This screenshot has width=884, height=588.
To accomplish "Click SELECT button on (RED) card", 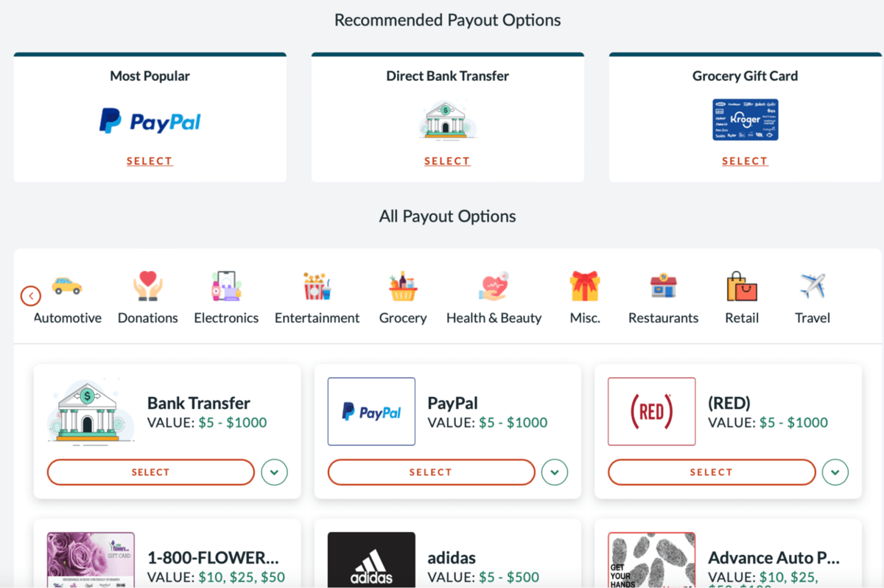I will coord(712,472).
